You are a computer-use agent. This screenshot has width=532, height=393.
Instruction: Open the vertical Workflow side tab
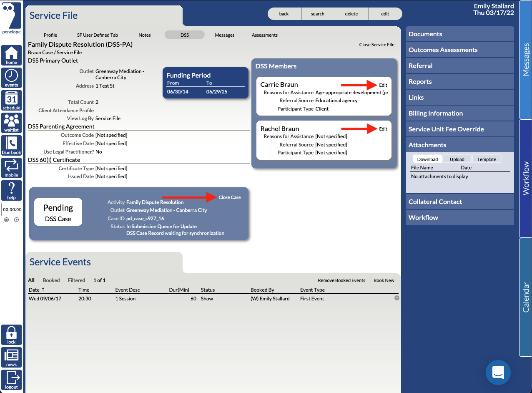pyautogui.click(x=525, y=179)
